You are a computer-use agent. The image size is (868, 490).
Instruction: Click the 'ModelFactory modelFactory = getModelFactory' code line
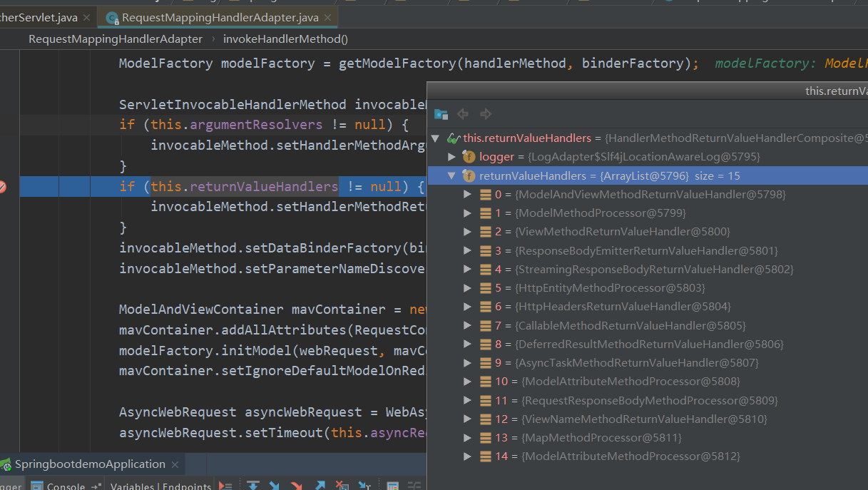[409, 63]
